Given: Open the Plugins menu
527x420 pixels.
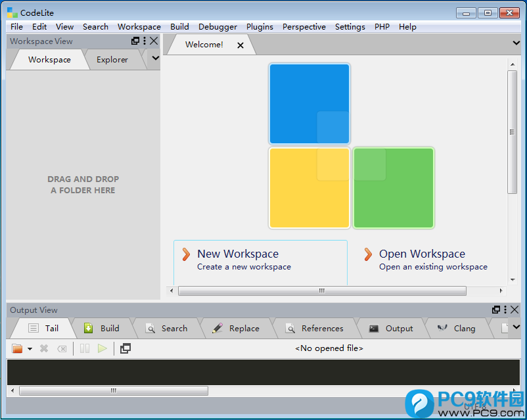Looking at the screenshot, I should (x=260, y=26).
